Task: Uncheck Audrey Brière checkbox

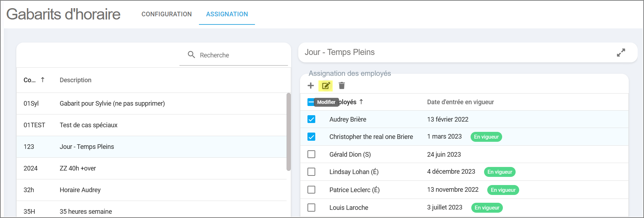Action: coord(311,119)
